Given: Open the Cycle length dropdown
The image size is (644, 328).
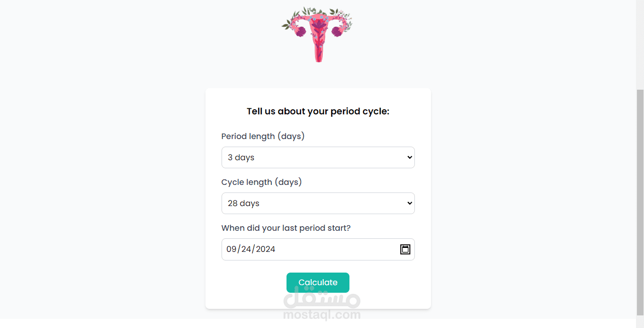Looking at the screenshot, I should [317, 204].
